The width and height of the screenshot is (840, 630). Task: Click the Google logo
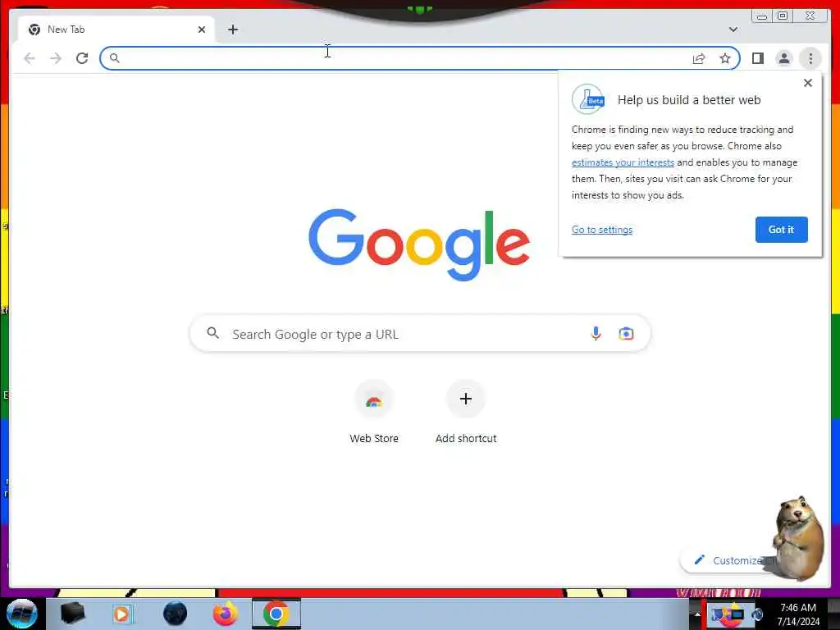click(x=419, y=244)
